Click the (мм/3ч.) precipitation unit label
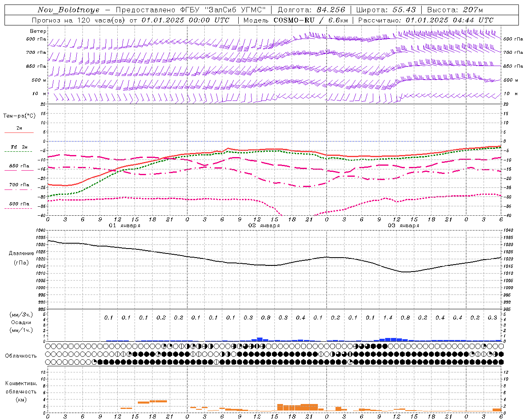The height and width of the screenshot is (420, 525). (21, 315)
